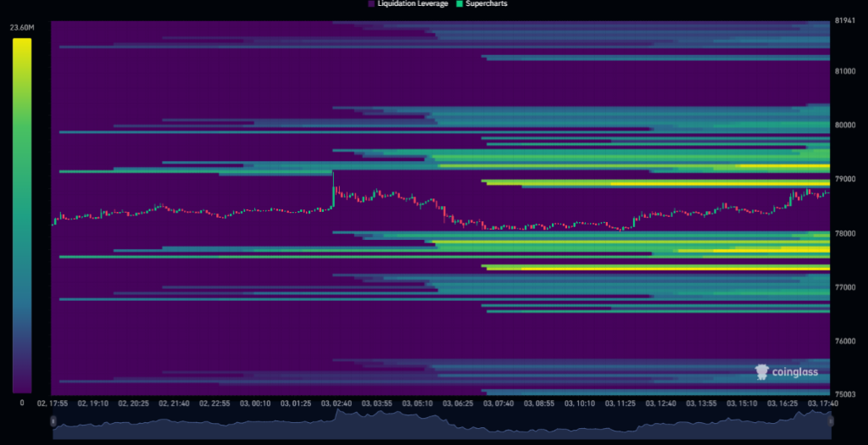Click the coinglass watermark text
868x445 pixels.
pyautogui.click(x=795, y=372)
